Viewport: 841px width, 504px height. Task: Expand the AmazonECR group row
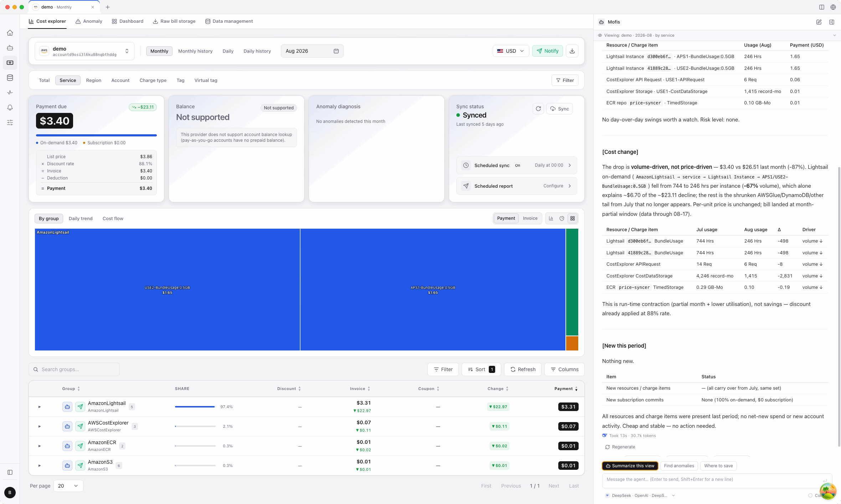(40, 446)
